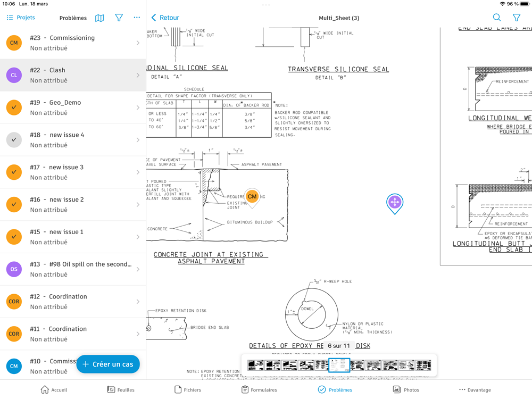Switch to the Formulaires tab
The width and height of the screenshot is (532, 399).
[259, 390]
